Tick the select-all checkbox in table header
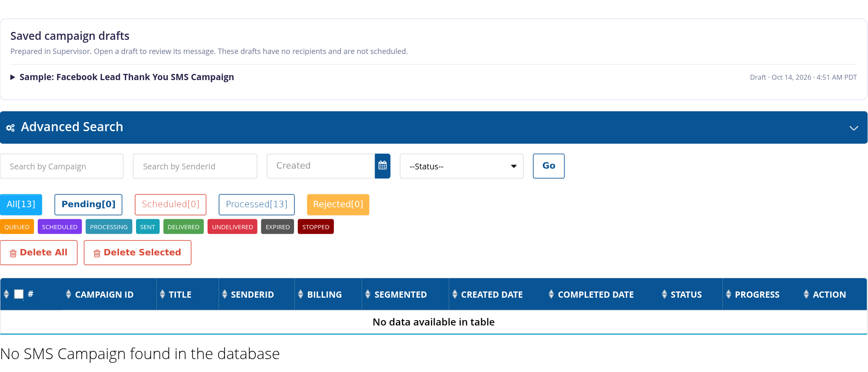The image size is (868, 372). coord(19,294)
